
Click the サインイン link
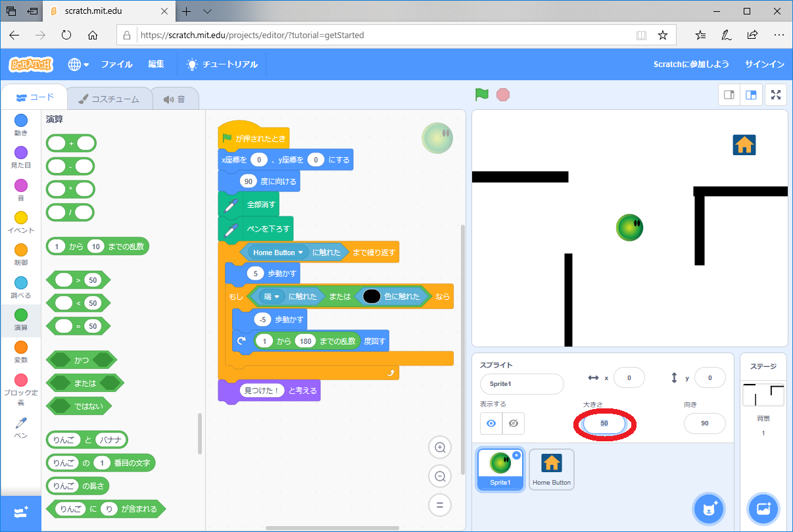coord(765,64)
